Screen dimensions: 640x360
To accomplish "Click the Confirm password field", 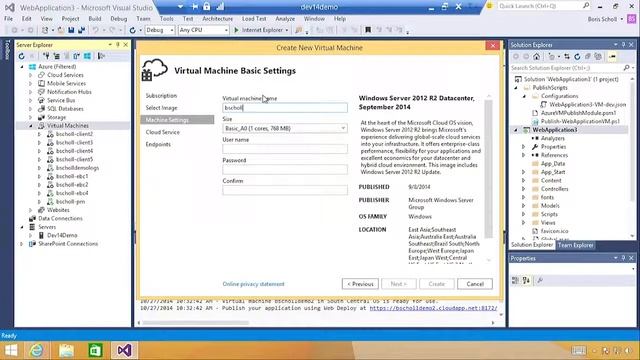I will (285, 190).
